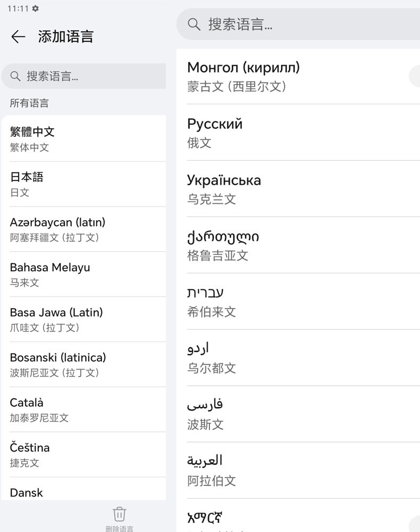Viewport: 420px width, 532px height.
Task: Tap the magnifier icon in left search box
Action: pos(15,76)
